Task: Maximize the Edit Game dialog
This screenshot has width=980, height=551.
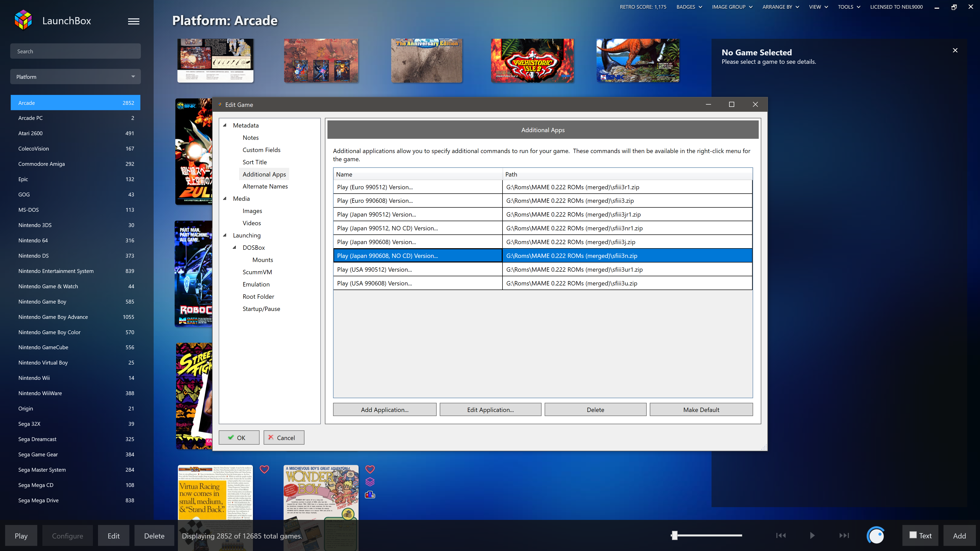Action: point(731,105)
